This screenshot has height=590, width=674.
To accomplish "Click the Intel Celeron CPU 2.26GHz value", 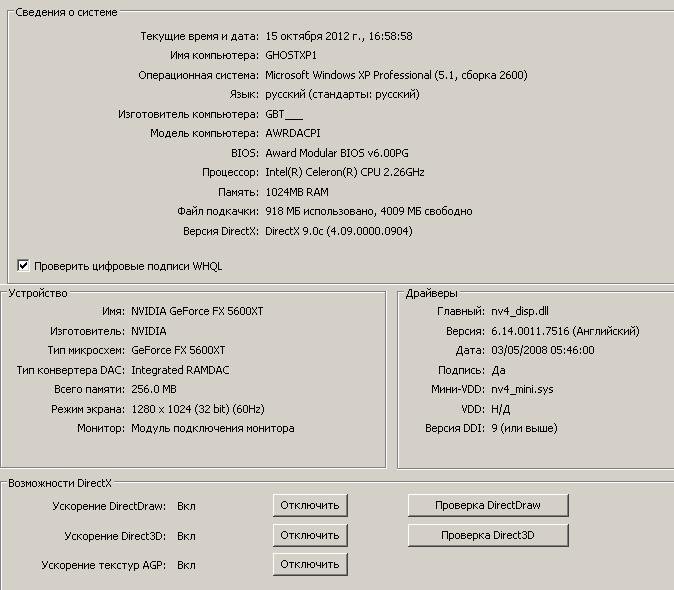I will (x=344, y=172).
